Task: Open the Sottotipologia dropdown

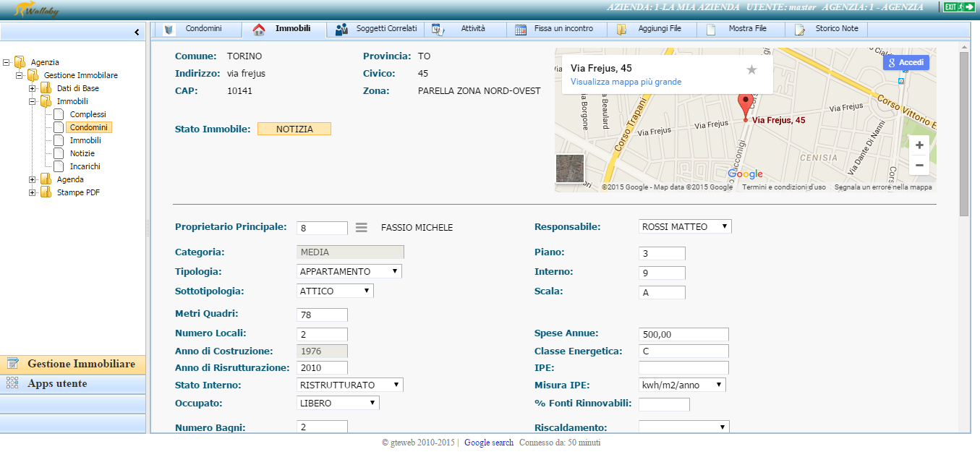Action: tap(336, 291)
